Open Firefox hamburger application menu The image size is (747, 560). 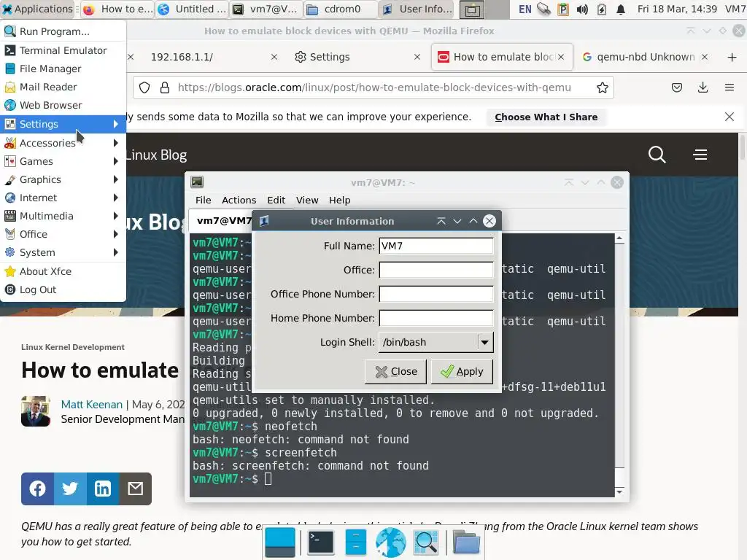click(x=729, y=87)
